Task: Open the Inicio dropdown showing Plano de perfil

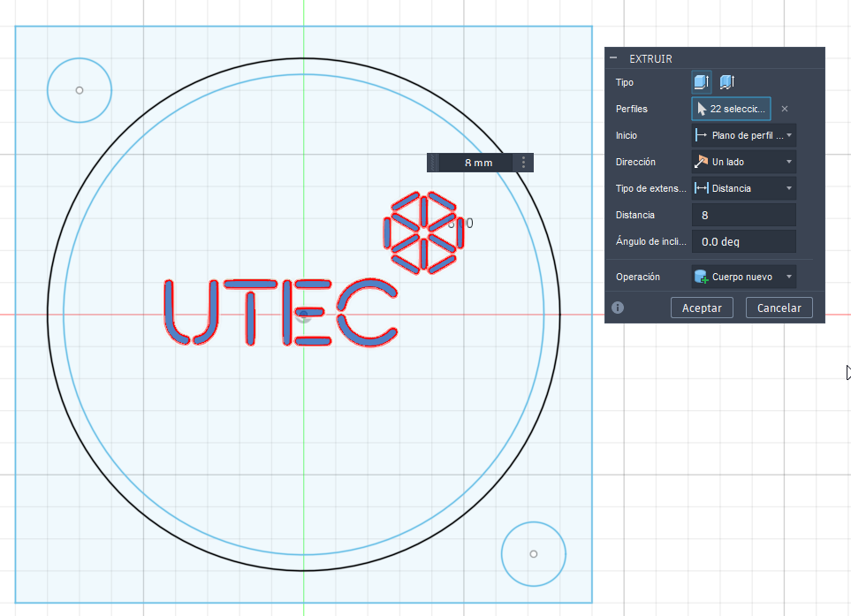Action: (x=743, y=135)
